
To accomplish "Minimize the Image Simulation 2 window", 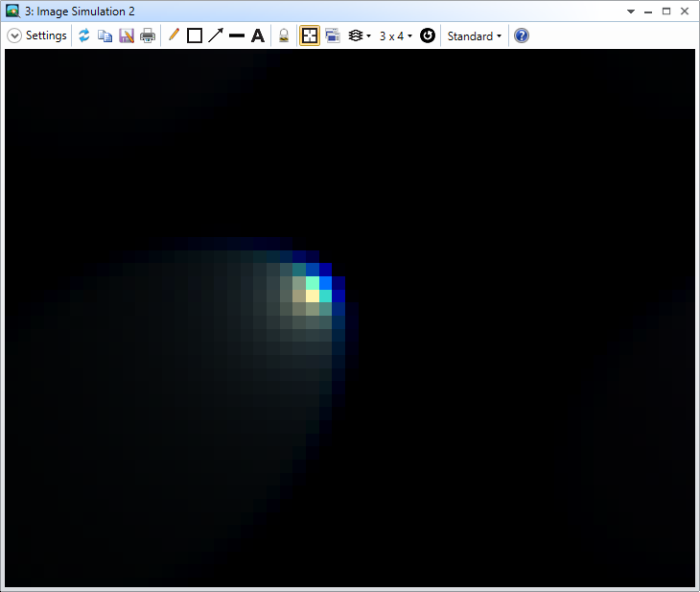I will click(x=648, y=12).
